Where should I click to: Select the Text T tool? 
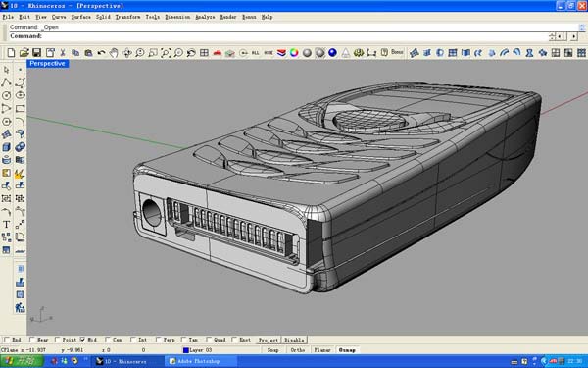click(7, 224)
